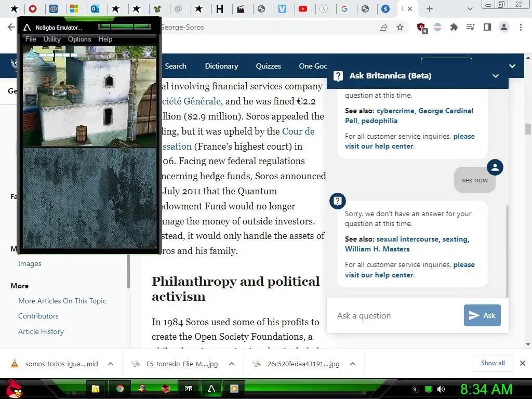The image size is (532, 399).
Task: Open the File menu in No$gba
Action: [31, 39]
